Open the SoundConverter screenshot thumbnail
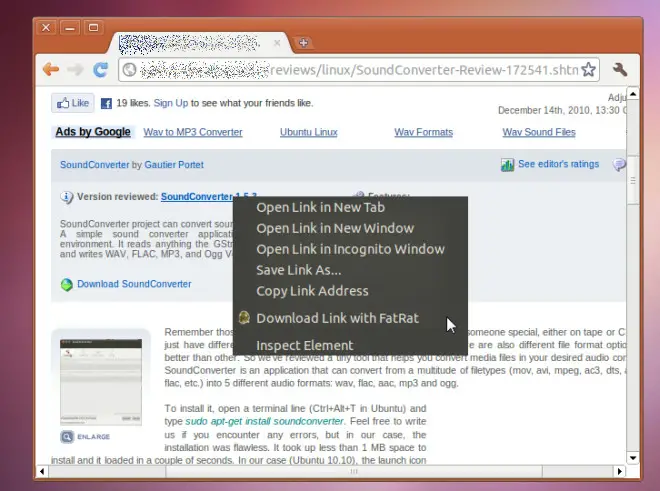Screen dimensions: 660x491 coord(101,382)
